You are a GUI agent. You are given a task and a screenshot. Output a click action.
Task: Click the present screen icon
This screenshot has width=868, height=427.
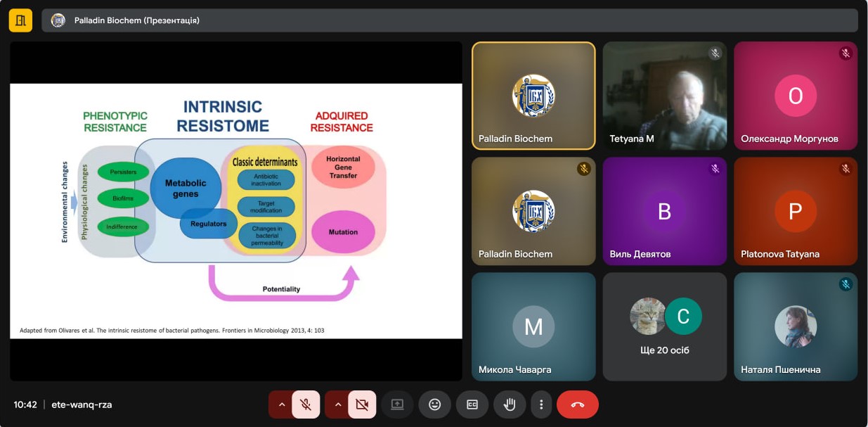click(397, 404)
